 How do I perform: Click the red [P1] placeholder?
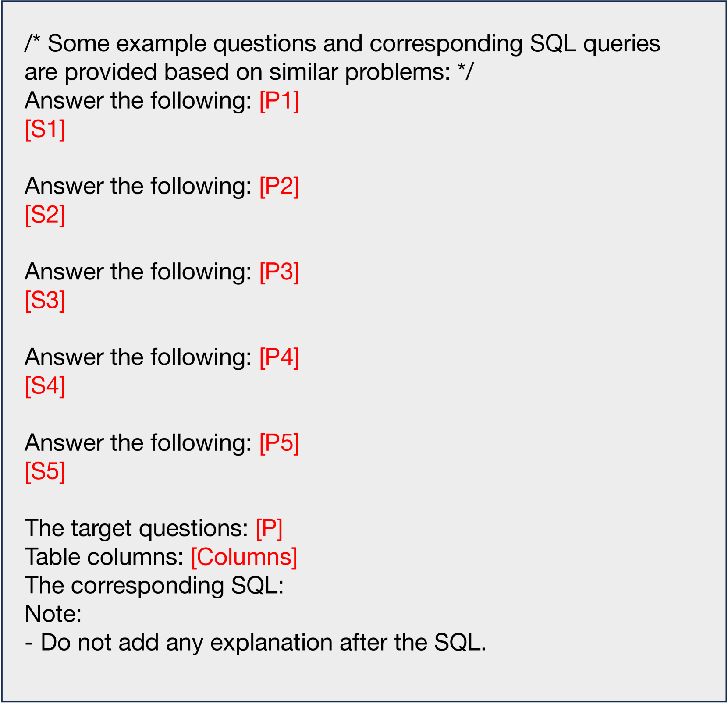(x=279, y=101)
